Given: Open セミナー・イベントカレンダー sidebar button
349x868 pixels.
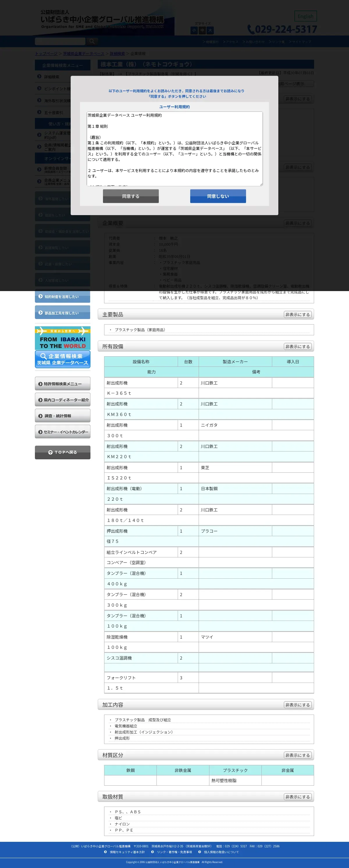Looking at the screenshot, I should [63, 432].
